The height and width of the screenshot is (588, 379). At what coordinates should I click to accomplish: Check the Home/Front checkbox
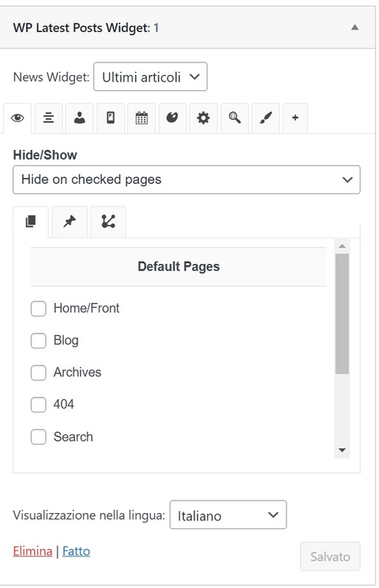[38, 309]
